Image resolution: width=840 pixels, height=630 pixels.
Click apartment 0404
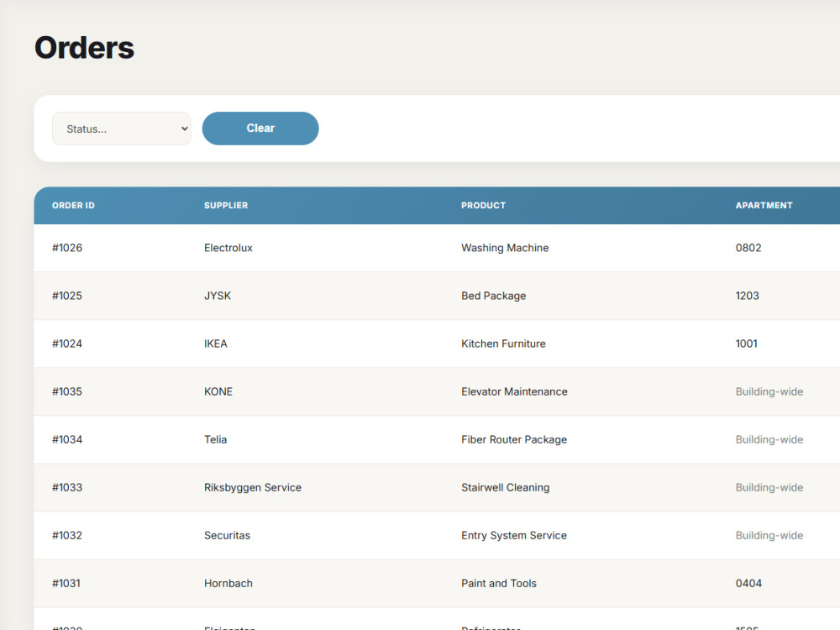[x=748, y=584]
